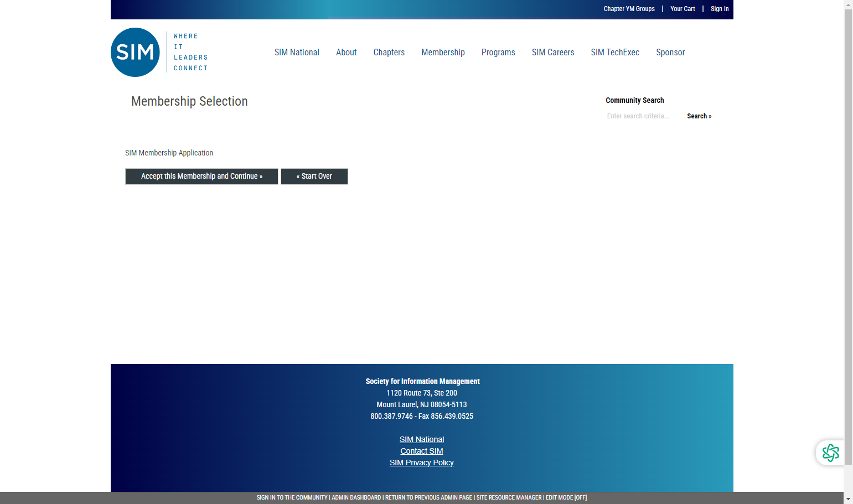Click the Search » button

(x=699, y=116)
